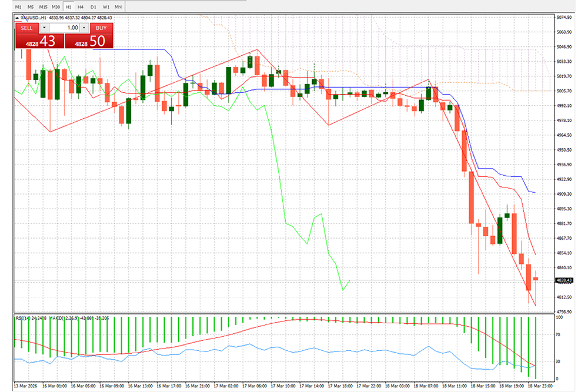Change chart to H4 timeframe
Viewport: 588px width, 392px height.
[81, 6]
